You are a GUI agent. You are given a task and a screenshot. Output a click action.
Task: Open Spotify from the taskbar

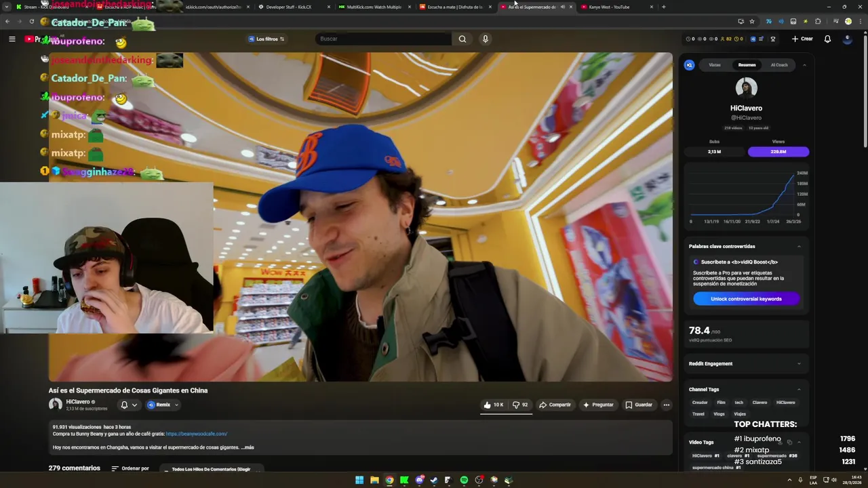pyautogui.click(x=464, y=480)
